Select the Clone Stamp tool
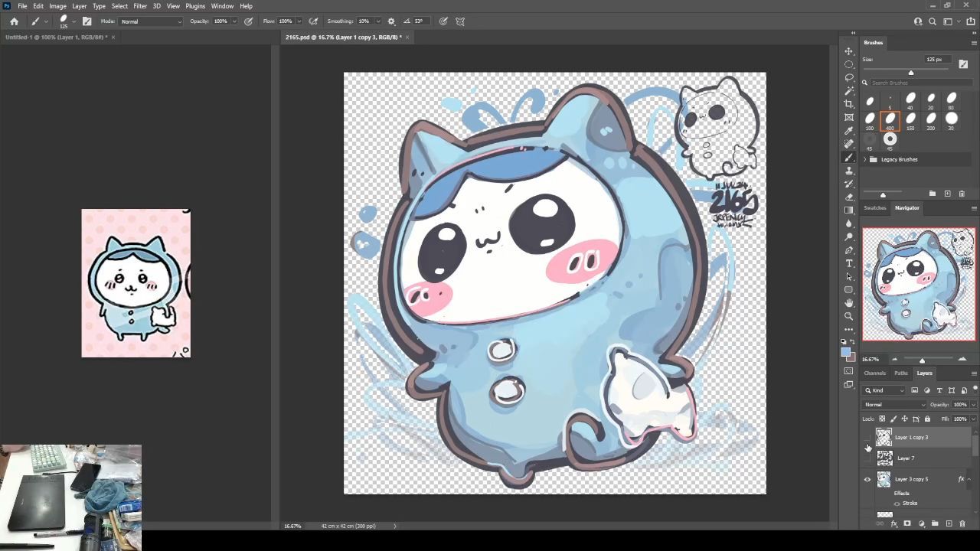The width and height of the screenshot is (980, 551). [848, 171]
